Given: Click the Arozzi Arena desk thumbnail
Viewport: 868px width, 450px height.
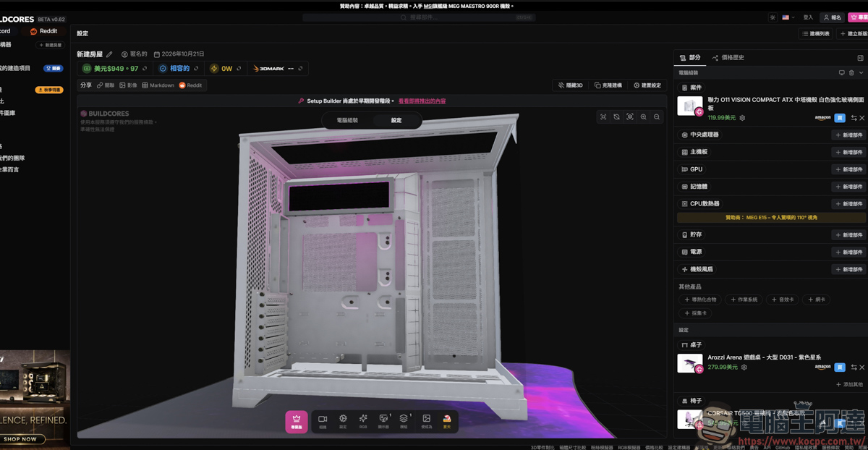Looking at the screenshot, I should tap(690, 363).
